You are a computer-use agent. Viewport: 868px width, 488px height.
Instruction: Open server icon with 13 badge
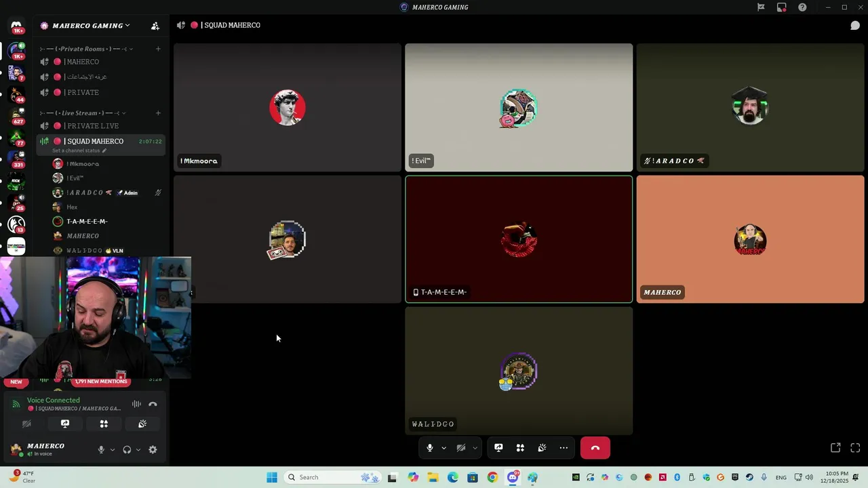coord(16,224)
